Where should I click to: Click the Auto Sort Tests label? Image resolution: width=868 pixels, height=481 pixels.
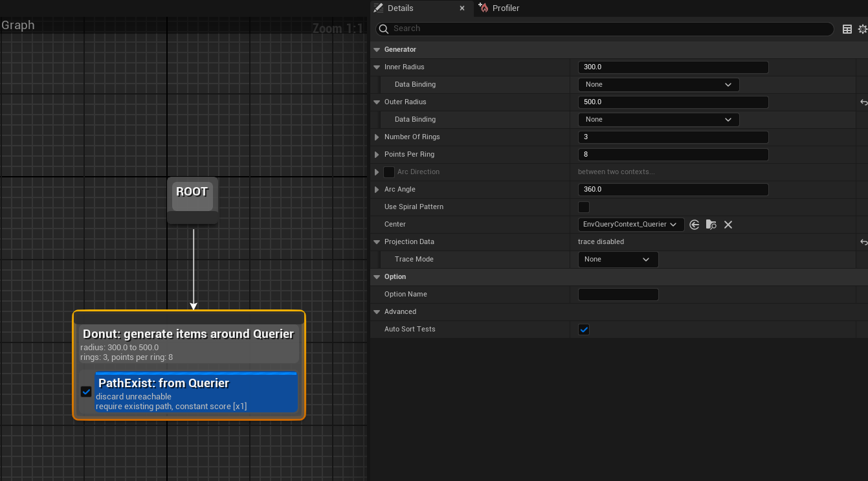(x=410, y=330)
